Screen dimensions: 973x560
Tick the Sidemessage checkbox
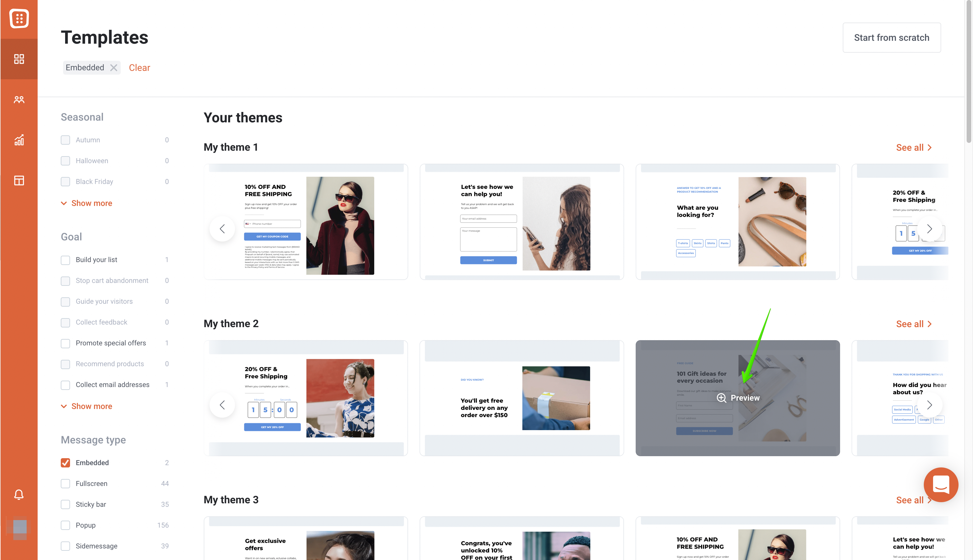pyautogui.click(x=65, y=546)
